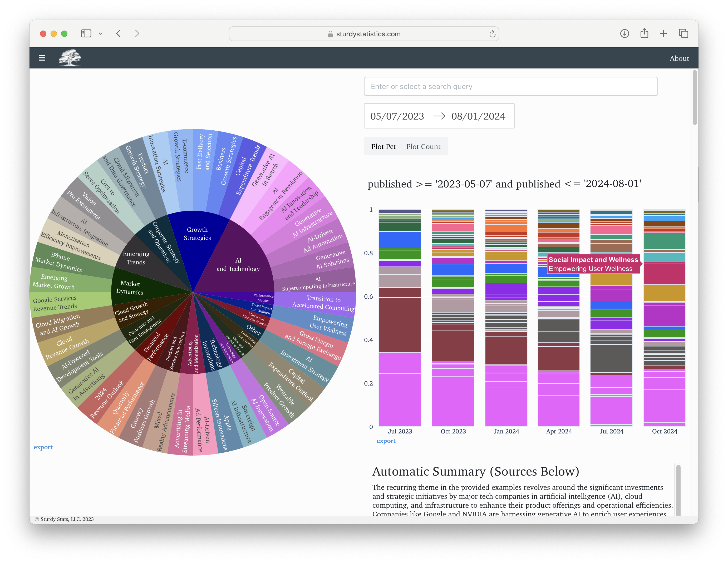
Task: Select AI and Technology sunburst segment
Action: [238, 265]
